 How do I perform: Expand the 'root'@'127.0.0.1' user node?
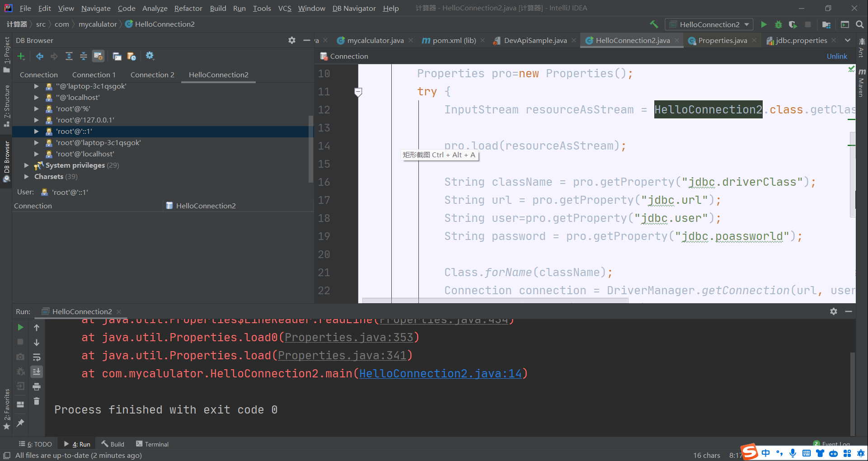click(x=37, y=120)
